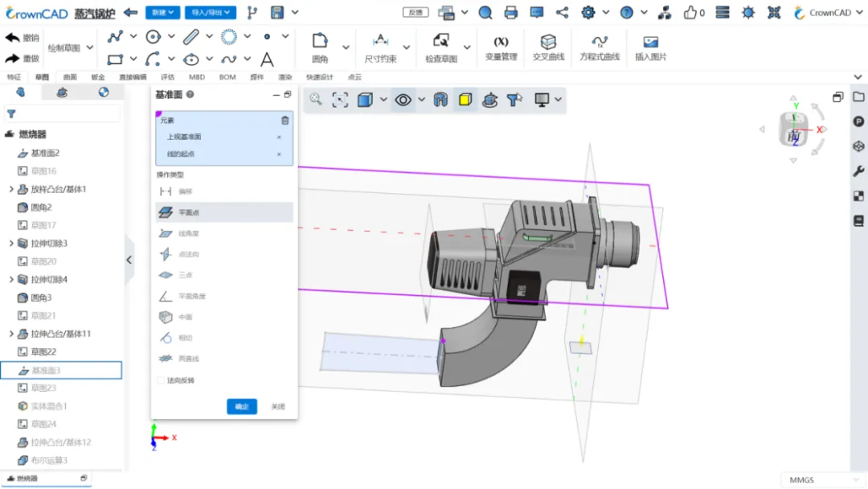This screenshot has width=868, height=489.
Task: Click the version branch icon
Action: tap(252, 12)
